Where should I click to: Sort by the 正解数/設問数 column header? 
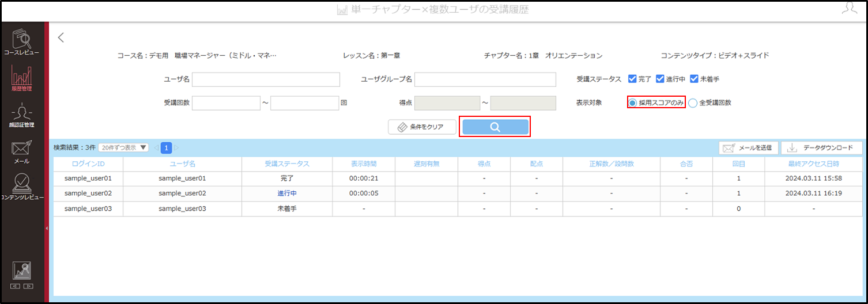tap(612, 164)
